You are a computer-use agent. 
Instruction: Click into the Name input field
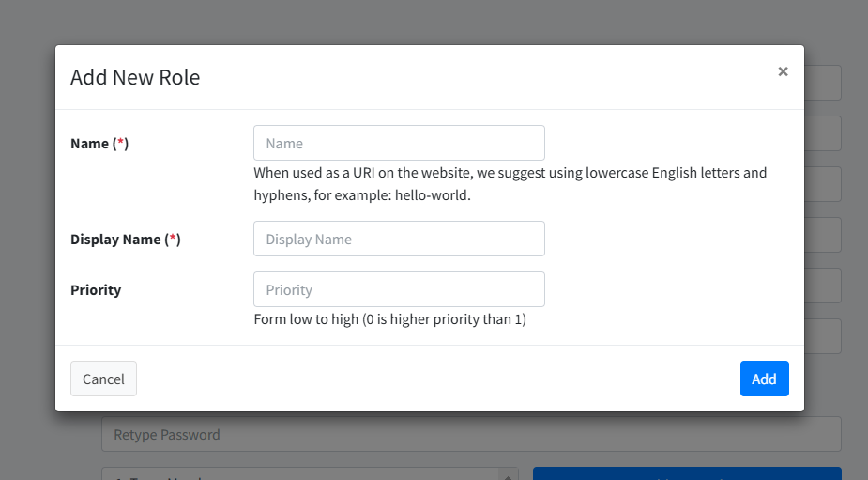click(399, 143)
